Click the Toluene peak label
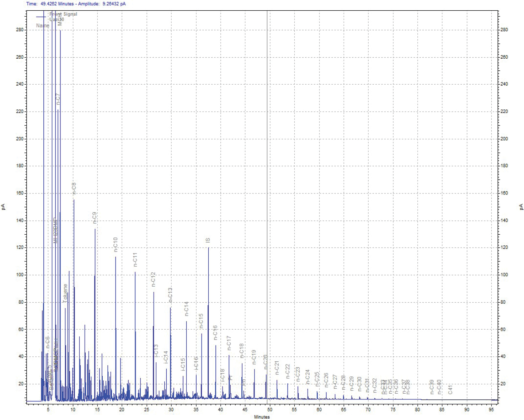Image resolution: width=524 pixels, height=420 pixels. pyautogui.click(x=65, y=293)
